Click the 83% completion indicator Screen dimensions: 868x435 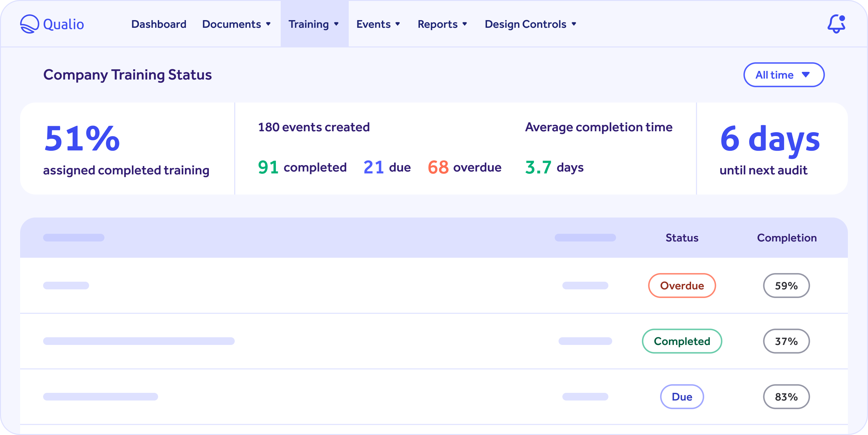pos(786,397)
